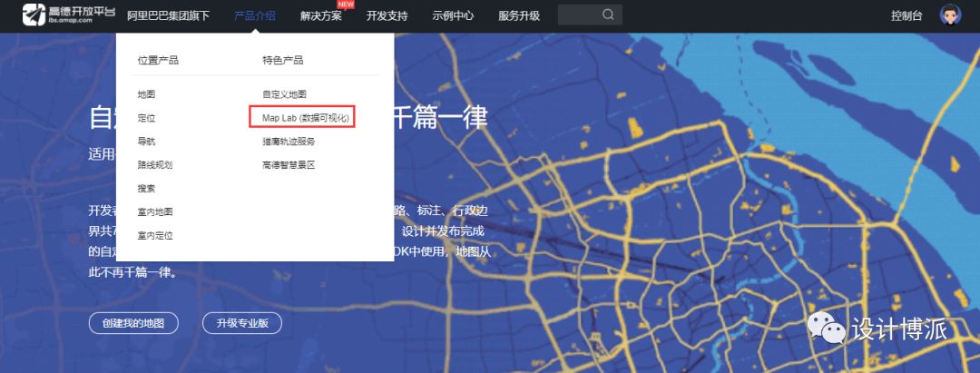Select 猎鹰轨迹服务 in dropdown
Screen dimensions: 980x373
[289, 142]
